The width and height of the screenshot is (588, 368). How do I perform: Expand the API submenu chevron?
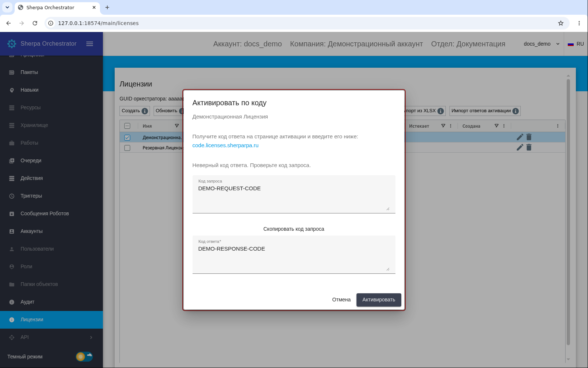(x=91, y=337)
